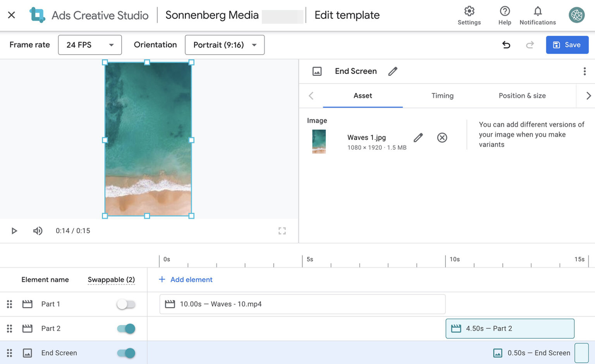The height and width of the screenshot is (364, 595).
Task: Click the image icon in End Screen row
Action: pyautogui.click(x=27, y=353)
